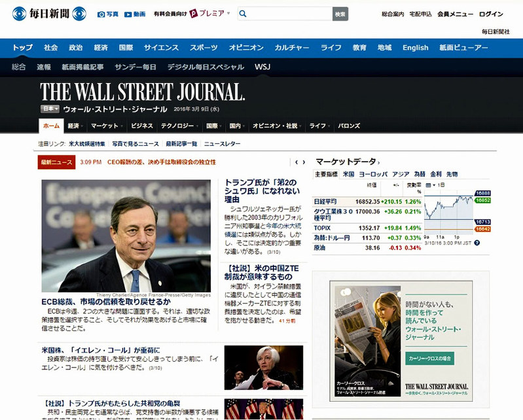523x420 pixels.
Task: Switch to the ヨーロッパ market tab
Action: (373, 174)
